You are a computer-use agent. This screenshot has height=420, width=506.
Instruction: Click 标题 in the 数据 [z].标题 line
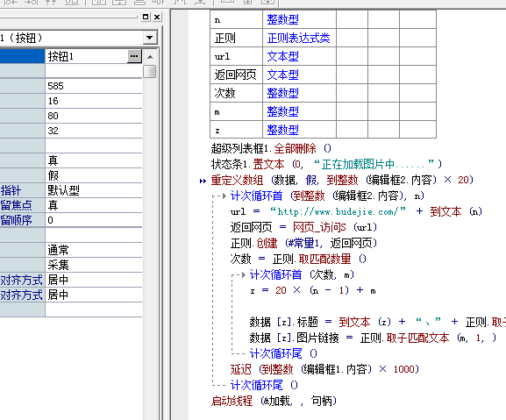pos(307,323)
